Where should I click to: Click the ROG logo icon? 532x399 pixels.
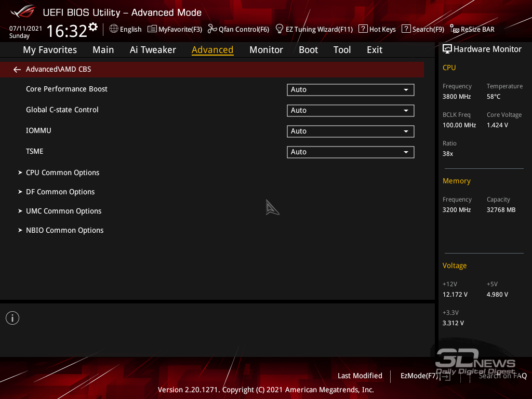coord(22,11)
